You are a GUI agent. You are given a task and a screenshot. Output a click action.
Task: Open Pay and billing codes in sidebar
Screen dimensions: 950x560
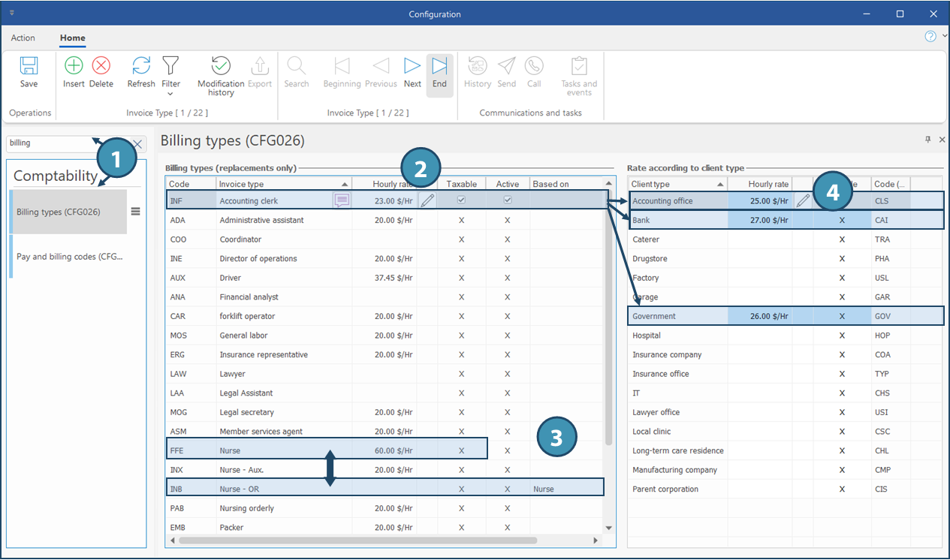click(x=71, y=257)
